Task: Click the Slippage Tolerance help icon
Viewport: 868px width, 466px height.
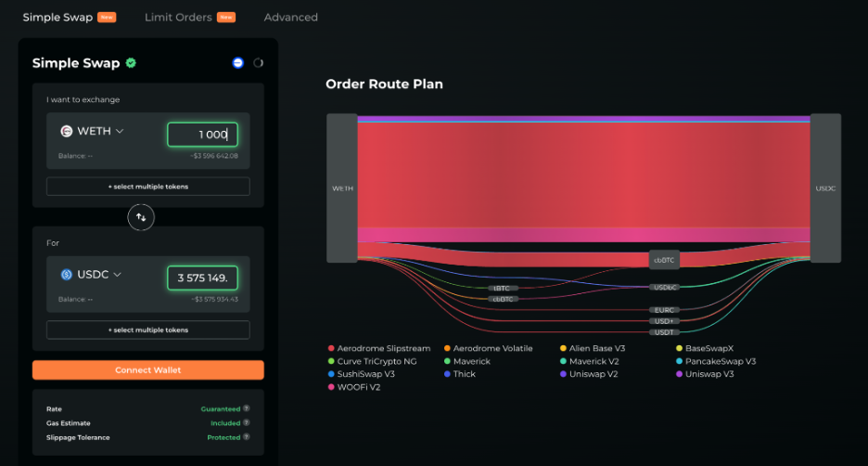Action: click(247, 436)
